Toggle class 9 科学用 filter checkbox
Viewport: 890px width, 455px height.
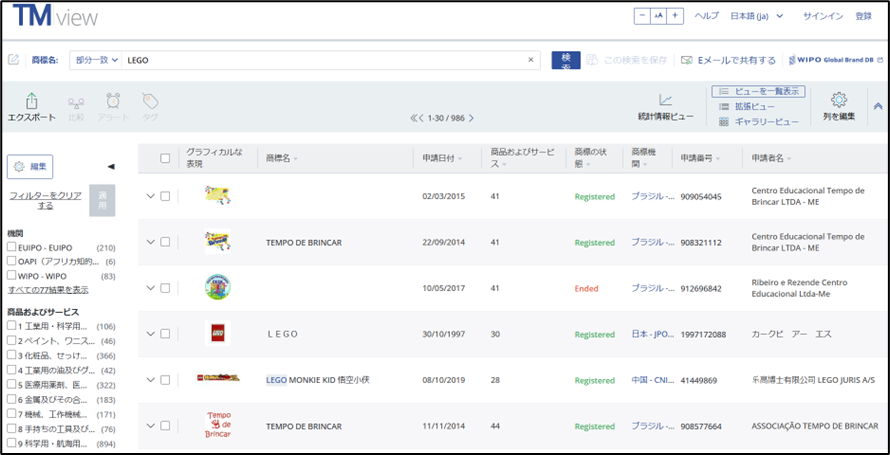(11, 444)
